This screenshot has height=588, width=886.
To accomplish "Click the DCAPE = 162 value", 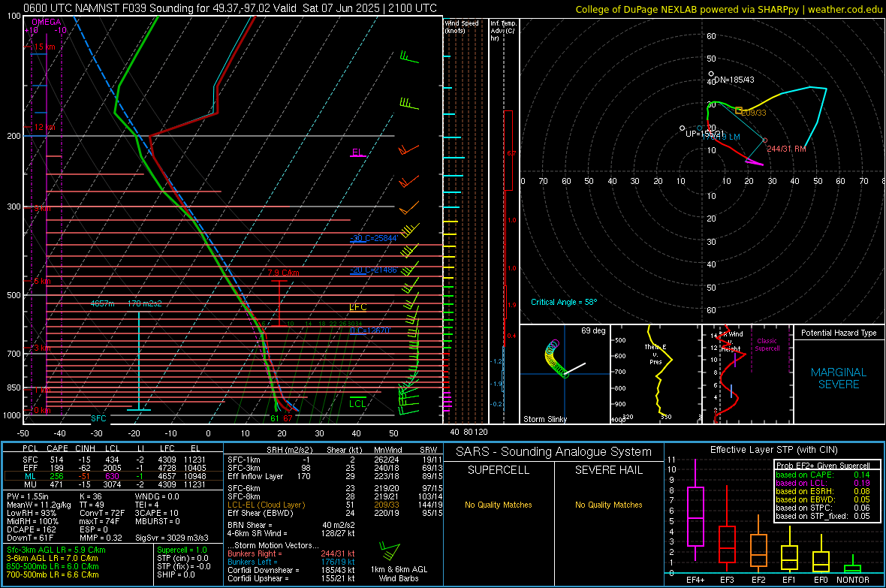I will 32,529.
